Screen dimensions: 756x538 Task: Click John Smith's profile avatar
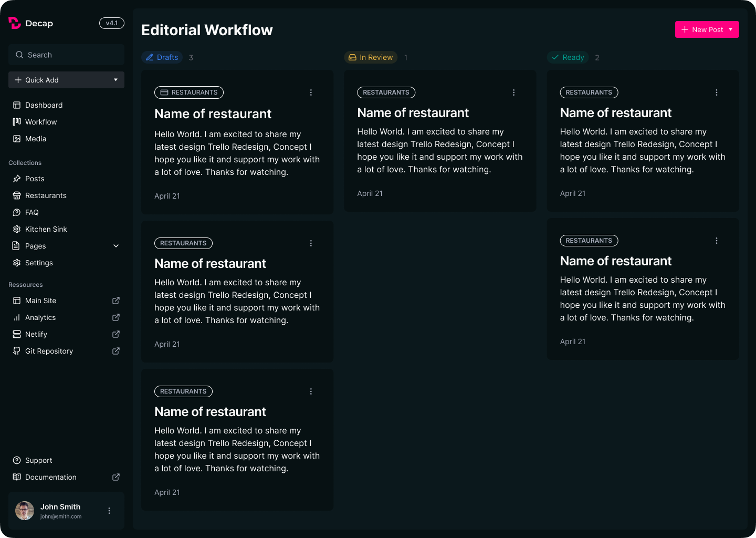25,511
